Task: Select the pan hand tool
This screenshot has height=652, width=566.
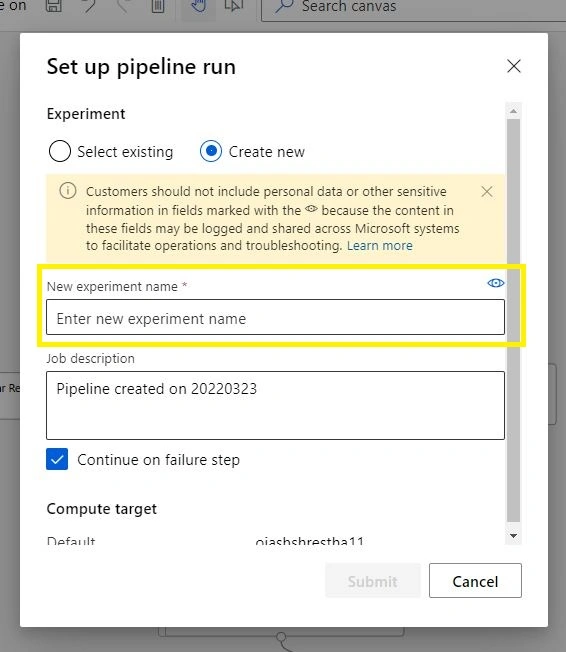Action: coord(199,5)
